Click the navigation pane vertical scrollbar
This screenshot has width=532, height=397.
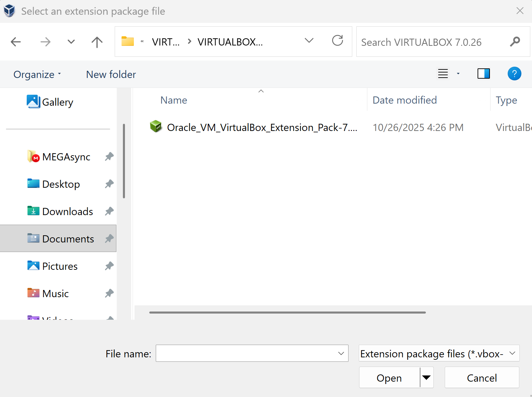tap(124, 161)
